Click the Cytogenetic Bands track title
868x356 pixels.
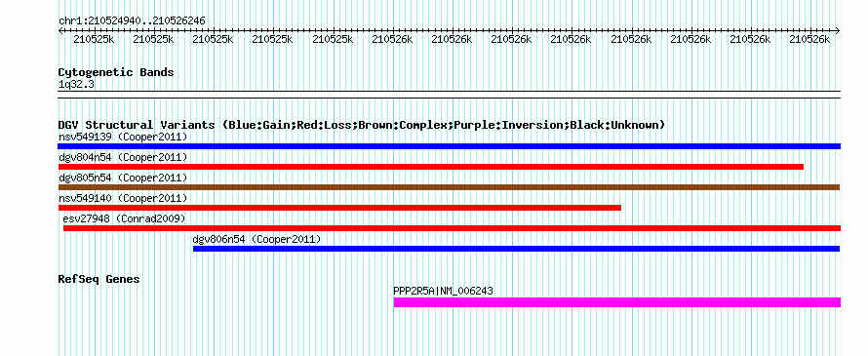116,72
